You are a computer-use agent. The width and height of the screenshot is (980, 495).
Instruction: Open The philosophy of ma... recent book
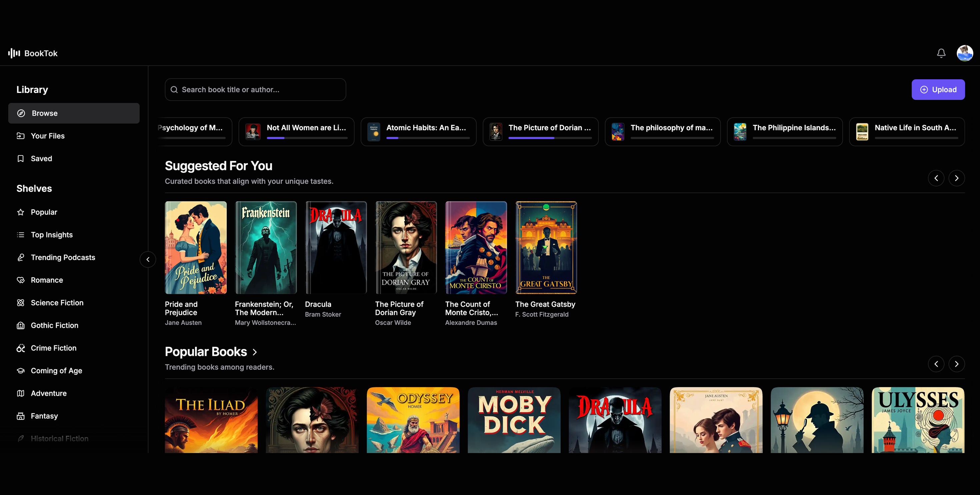click(x=663, y=132)
